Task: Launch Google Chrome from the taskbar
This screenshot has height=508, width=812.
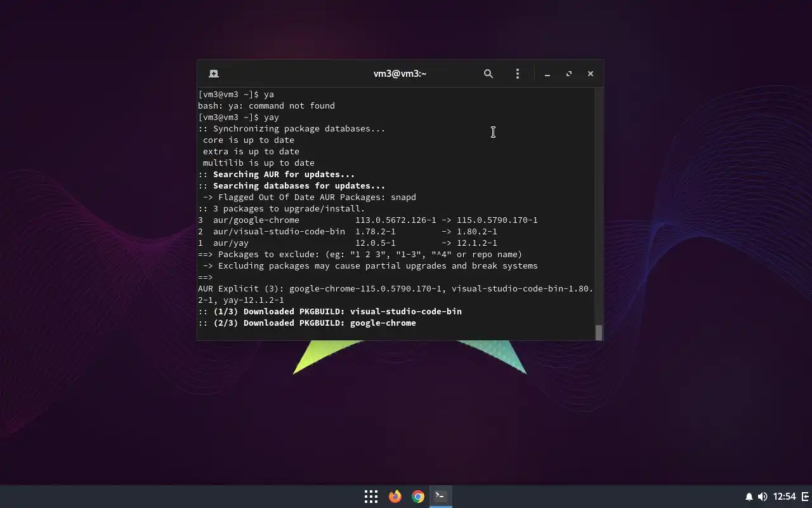Action: pyautogui.click(x=417, y=497)
